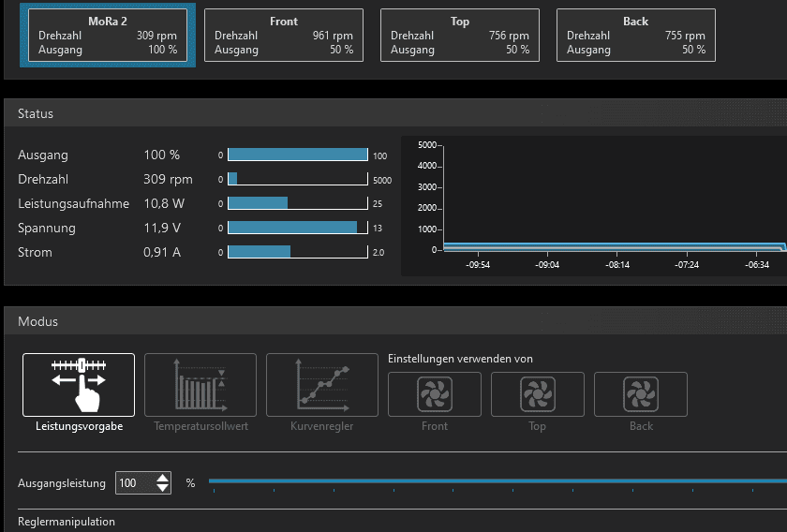
Task: Select the MoRa 2 fan card
Action: click(x=108, y=36)
